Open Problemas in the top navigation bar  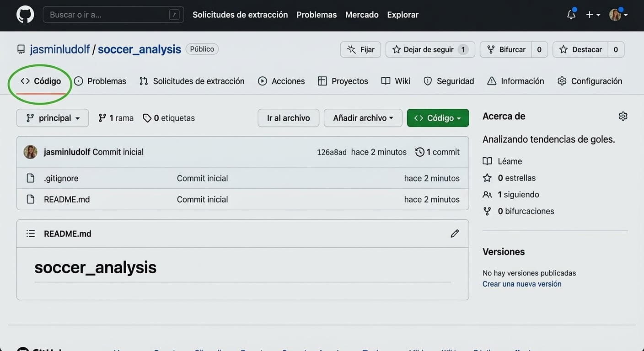pyautogui.click(x=317, y=15)
